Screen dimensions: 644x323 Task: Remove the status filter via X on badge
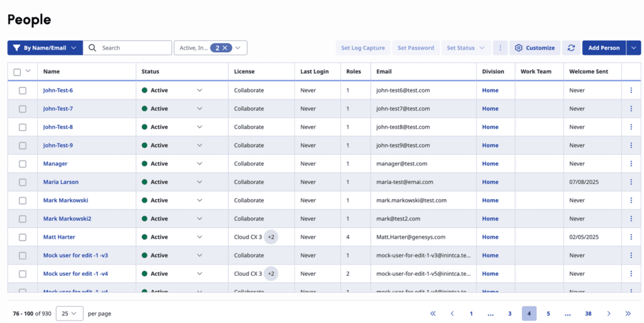pyautogui.click(x=225, y=48)
